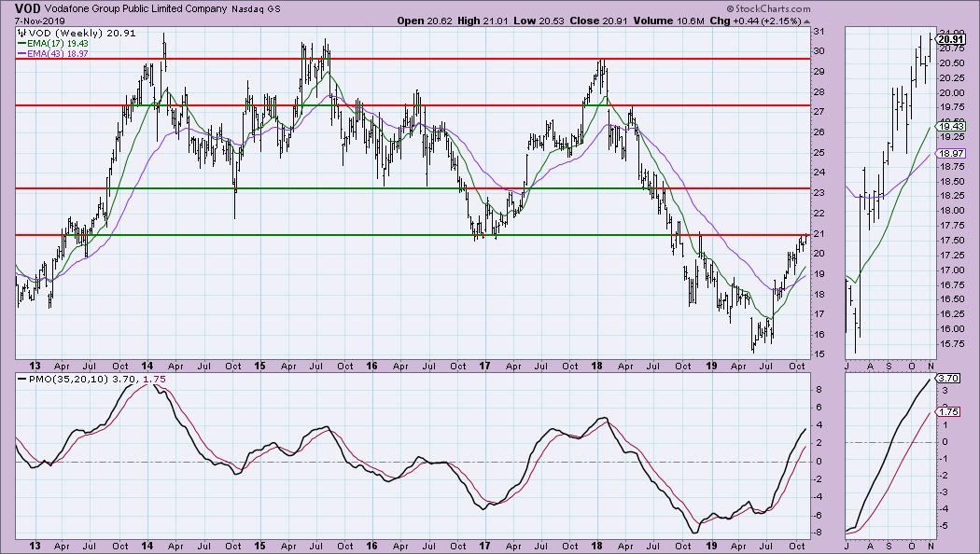Click the Chg +0.44 (+2.15%) value
This screenshot has height=554, width=980.
pos(756,21)
